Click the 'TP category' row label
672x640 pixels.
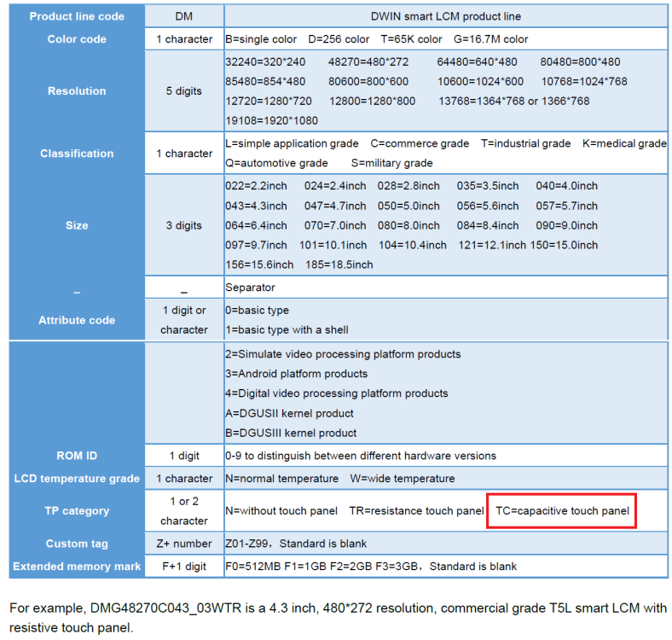(x=77, y=511)
